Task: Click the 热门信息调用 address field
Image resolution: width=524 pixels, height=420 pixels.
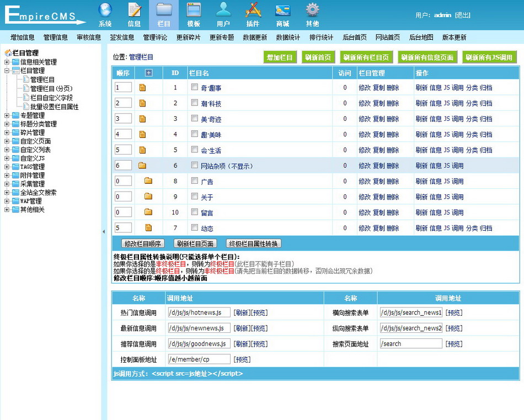Action: coord(199,312)
